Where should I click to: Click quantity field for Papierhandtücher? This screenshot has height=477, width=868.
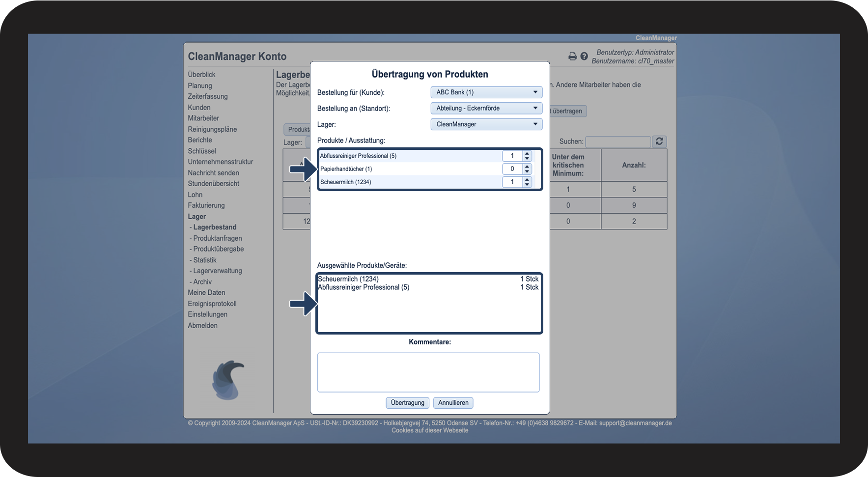(x=512, y=169)
